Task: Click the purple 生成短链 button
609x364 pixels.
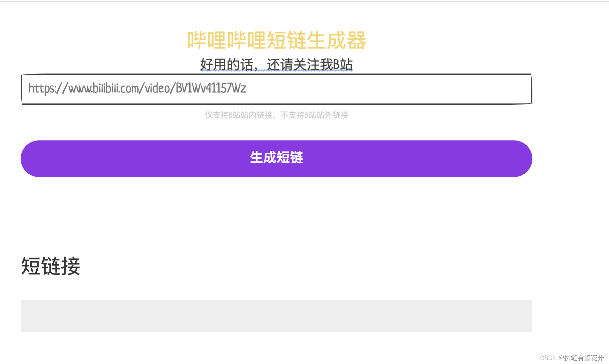Action: click(x=276, y=158)
